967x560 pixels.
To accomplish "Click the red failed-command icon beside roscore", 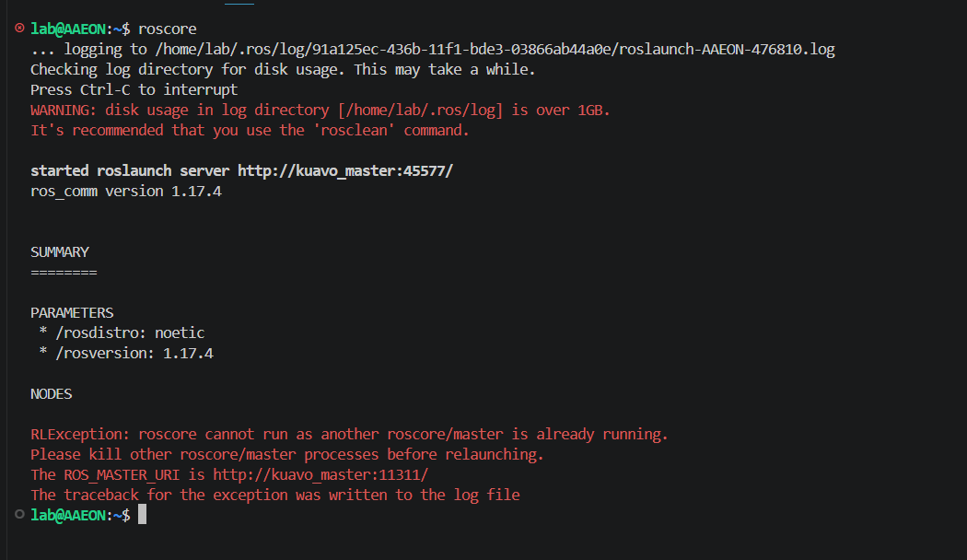I will (x=19, y=29).
